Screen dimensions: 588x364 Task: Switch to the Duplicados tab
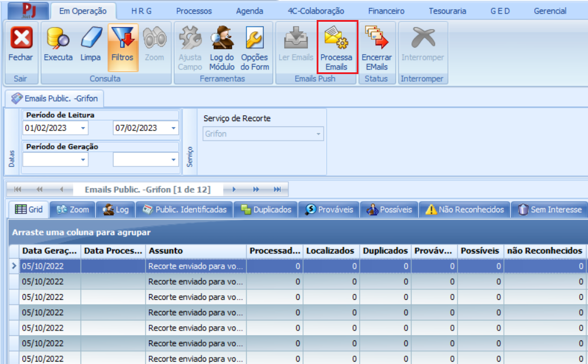pos(265,209)
